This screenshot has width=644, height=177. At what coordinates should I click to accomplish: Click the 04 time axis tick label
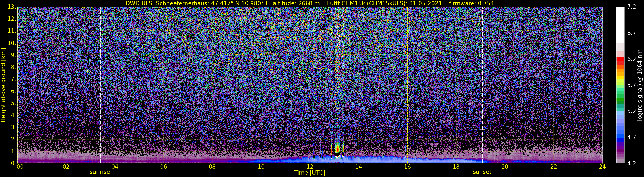pyautogui.click(x=115, y=167)
